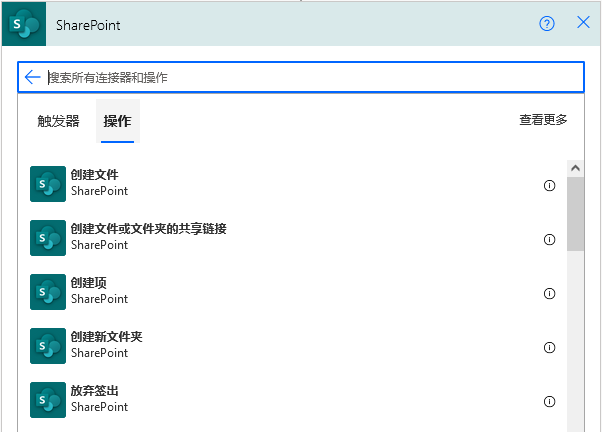This screenshot has width=602, height=432.
Task: Click the SharePoint title in header
Action: tap(88, 25)
